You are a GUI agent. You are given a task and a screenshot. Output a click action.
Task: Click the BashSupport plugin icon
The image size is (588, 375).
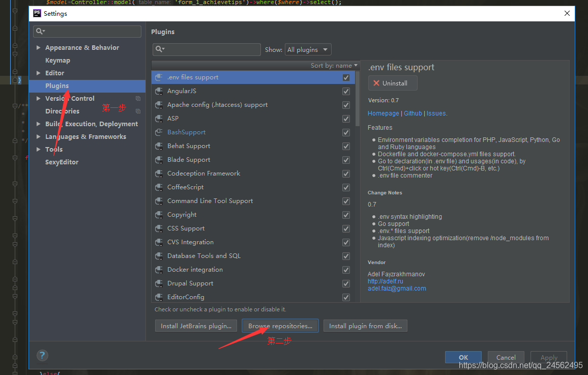[x=159, y=132]
